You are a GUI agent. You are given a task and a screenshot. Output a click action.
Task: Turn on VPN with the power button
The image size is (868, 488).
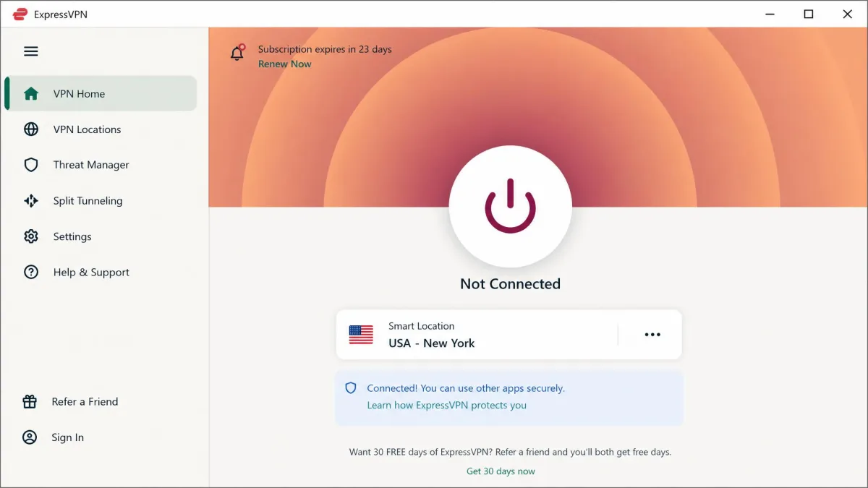point(510,206)
